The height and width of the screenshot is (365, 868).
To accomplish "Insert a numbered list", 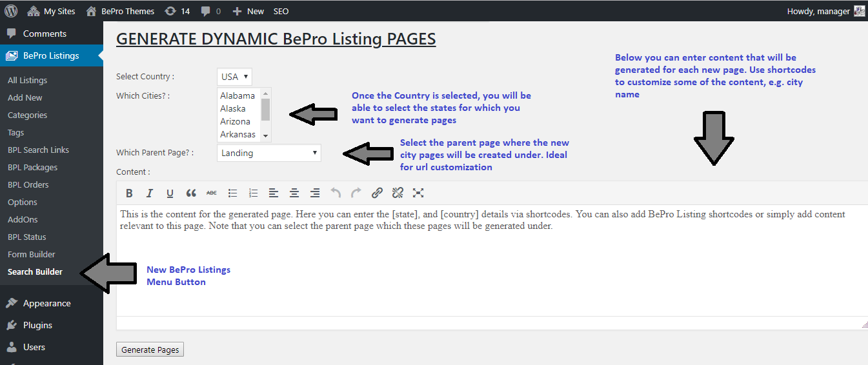I will [253, 193].
